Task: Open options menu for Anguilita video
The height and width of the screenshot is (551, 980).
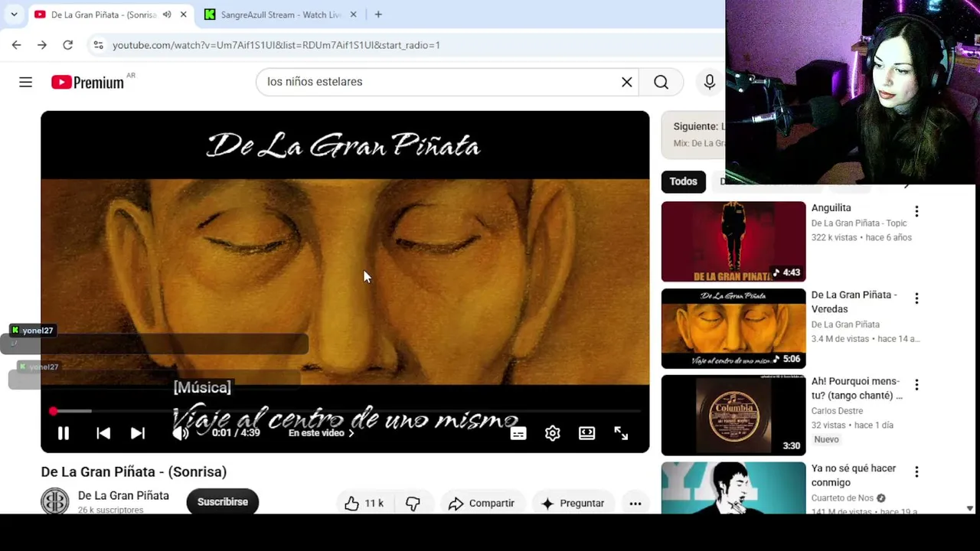Action: pos(916,211)
